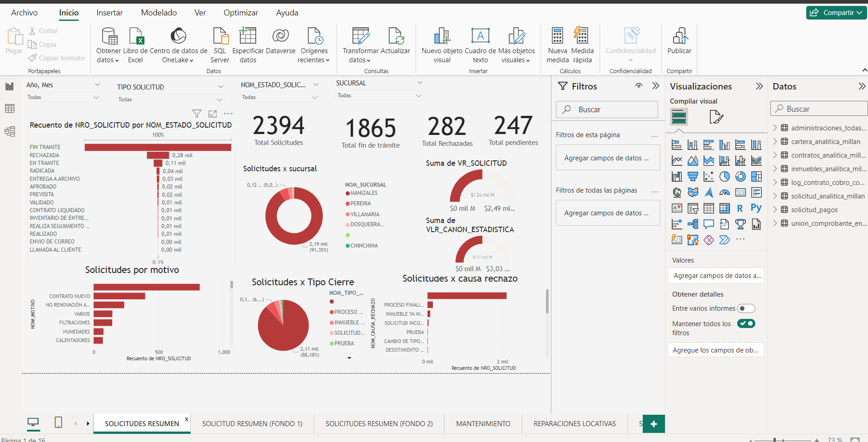
Task: Switch to REPARACIONES LOCATIVAS page tab
Action: pos(575,423)
